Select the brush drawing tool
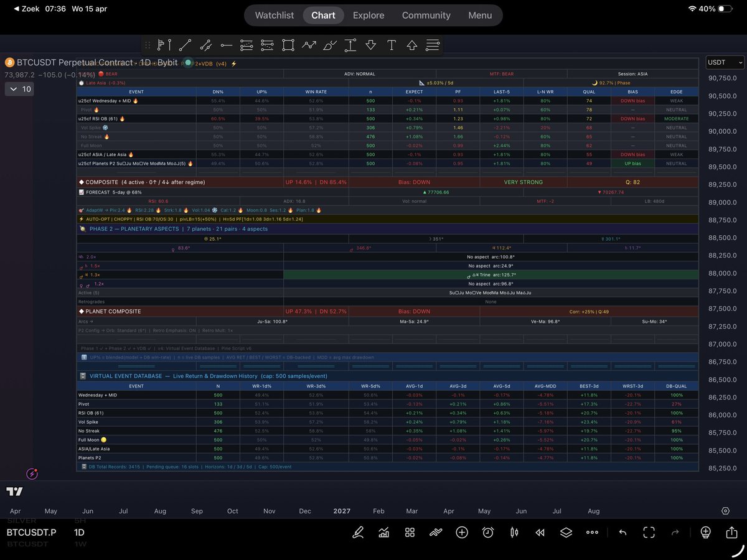Image resolution: width=747 pixels, height=560 pixels. point(330,45)
